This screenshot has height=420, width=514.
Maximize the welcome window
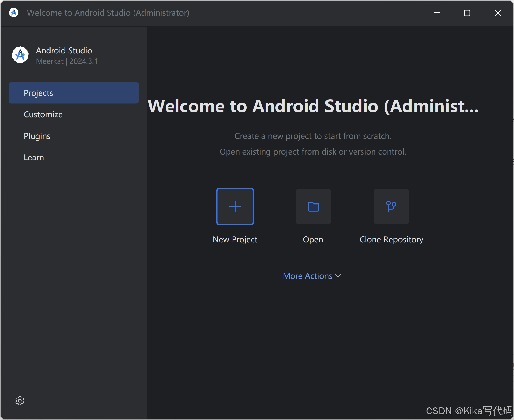click(x=467, y=13)
